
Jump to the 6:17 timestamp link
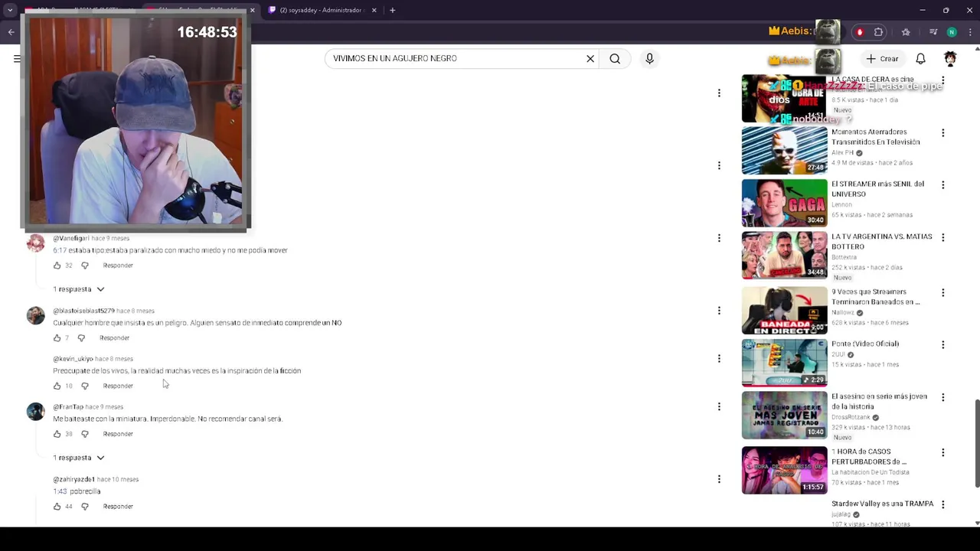(60, 250)
